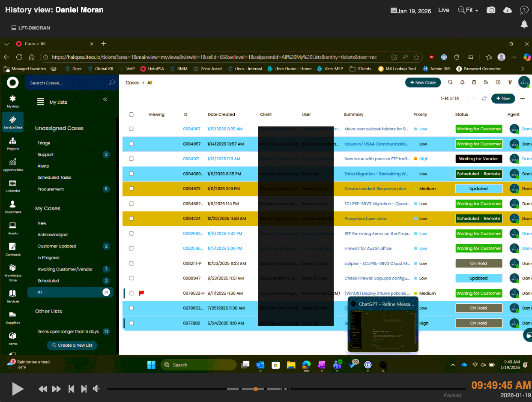Open the Fit zoom dropdown
The image size is (532, 402).
tap(468, 10)
